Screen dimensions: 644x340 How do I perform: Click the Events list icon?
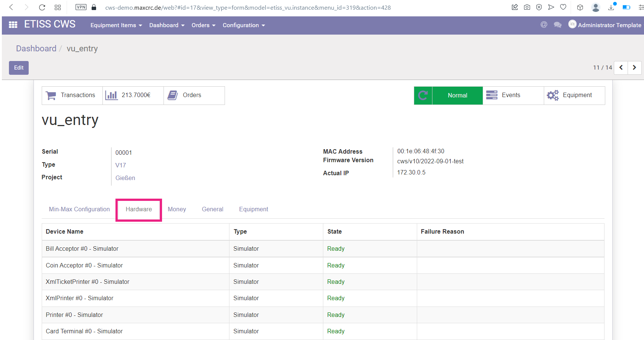pyautogui.click(x=492, y=95)
